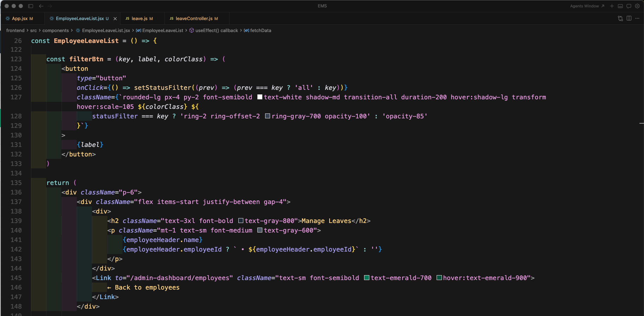Split the editor to the right
The image size is (644, 316).
click(629, 18)
